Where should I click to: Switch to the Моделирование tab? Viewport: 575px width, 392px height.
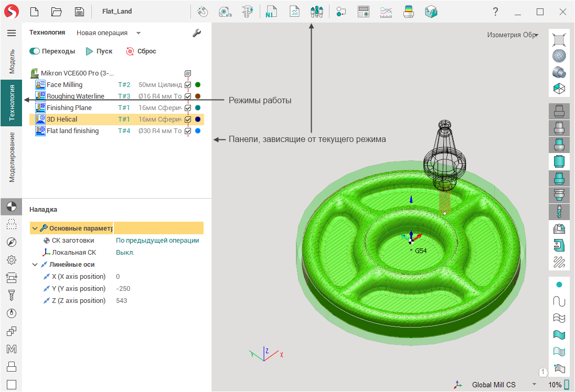click(12, 157)
